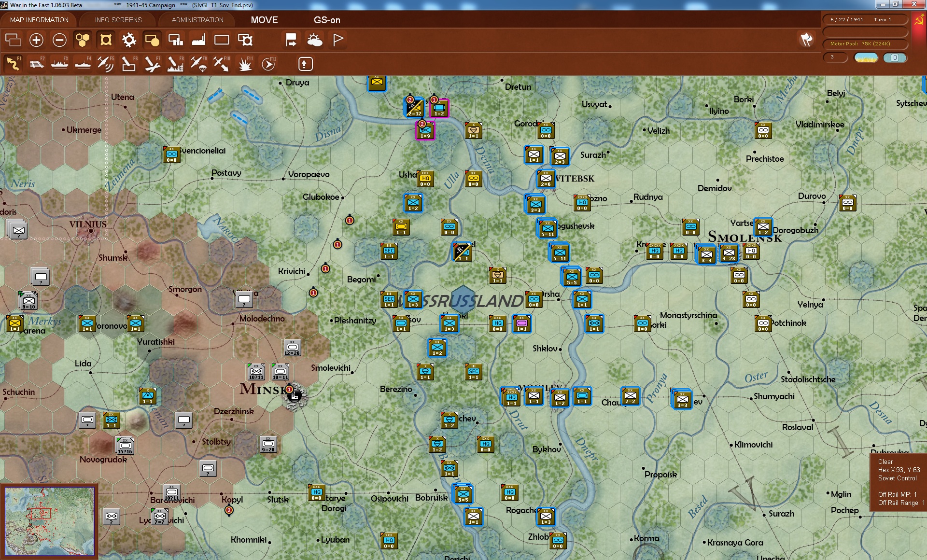Click the flag-with-arrow icon
This screenshot has width=927, height=560.
click(x=291, y=40)
